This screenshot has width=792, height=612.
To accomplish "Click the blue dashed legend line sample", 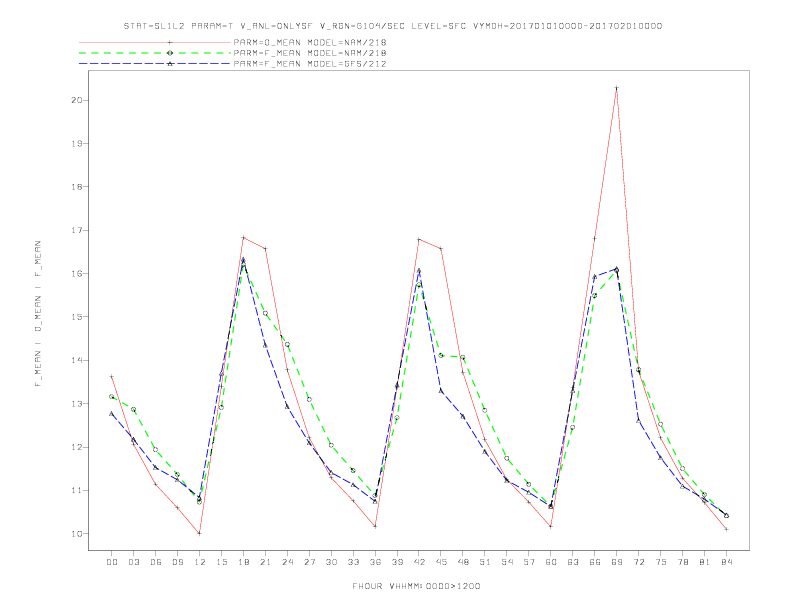I will pos(155,64).
